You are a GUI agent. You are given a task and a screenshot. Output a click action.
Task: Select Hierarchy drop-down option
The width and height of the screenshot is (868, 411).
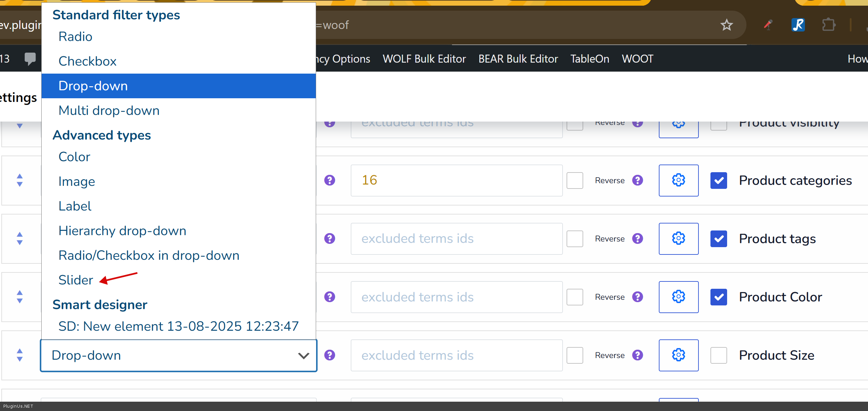click(122, 231)
